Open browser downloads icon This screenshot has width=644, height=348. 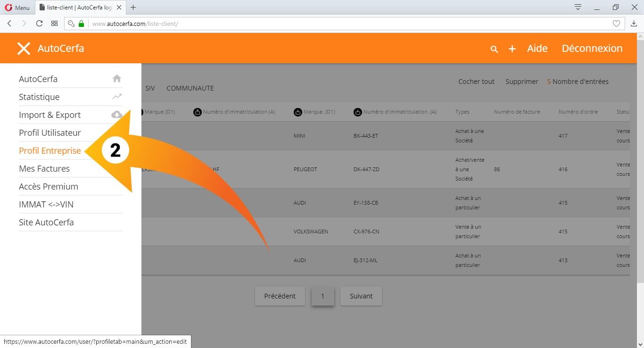coord(634,24)
